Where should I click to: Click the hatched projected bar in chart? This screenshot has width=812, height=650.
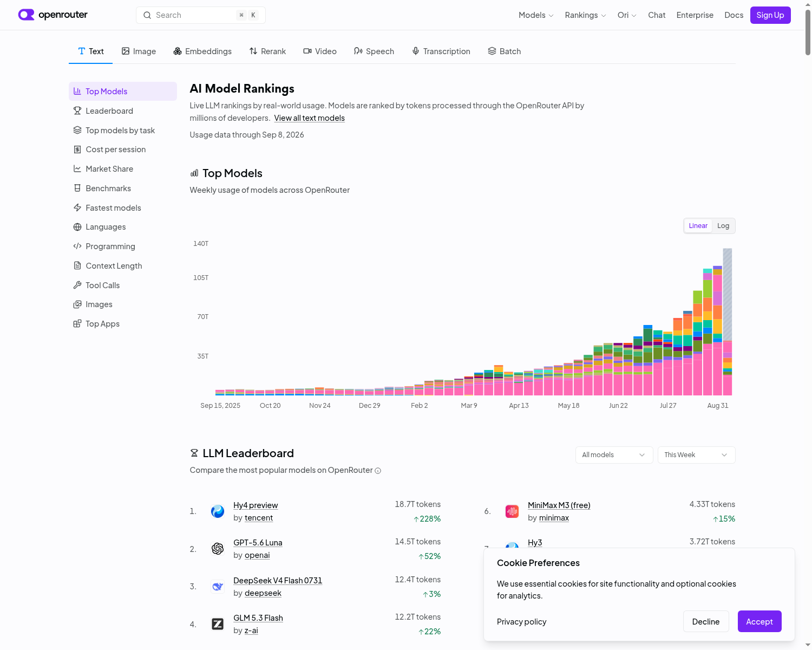coord(728,294)
